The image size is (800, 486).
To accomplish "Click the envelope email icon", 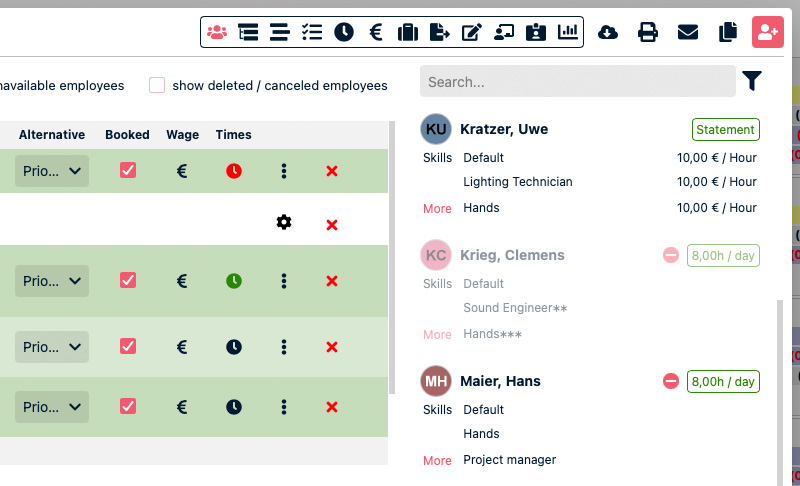I will tap(688, 32).
